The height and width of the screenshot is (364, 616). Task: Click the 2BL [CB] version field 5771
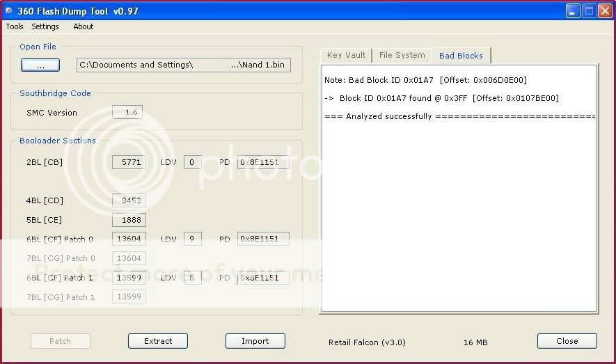tap(129, 162)
